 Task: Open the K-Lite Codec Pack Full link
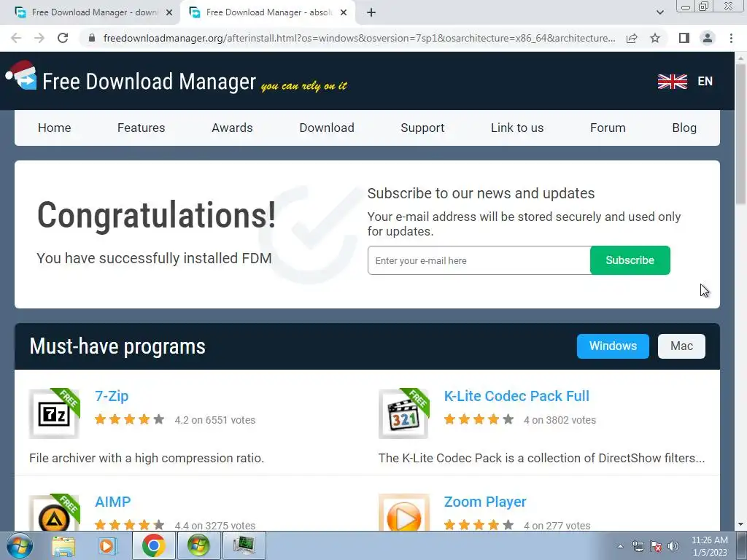coord(516,396)
